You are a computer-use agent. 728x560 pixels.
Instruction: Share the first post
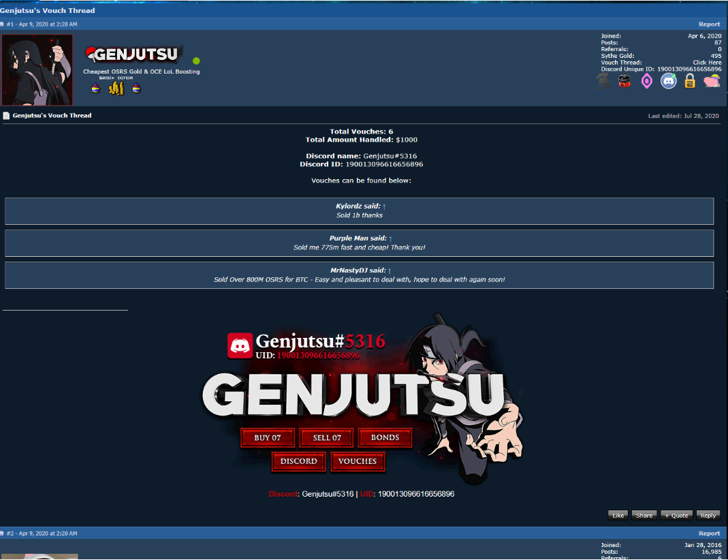(644, 516)
